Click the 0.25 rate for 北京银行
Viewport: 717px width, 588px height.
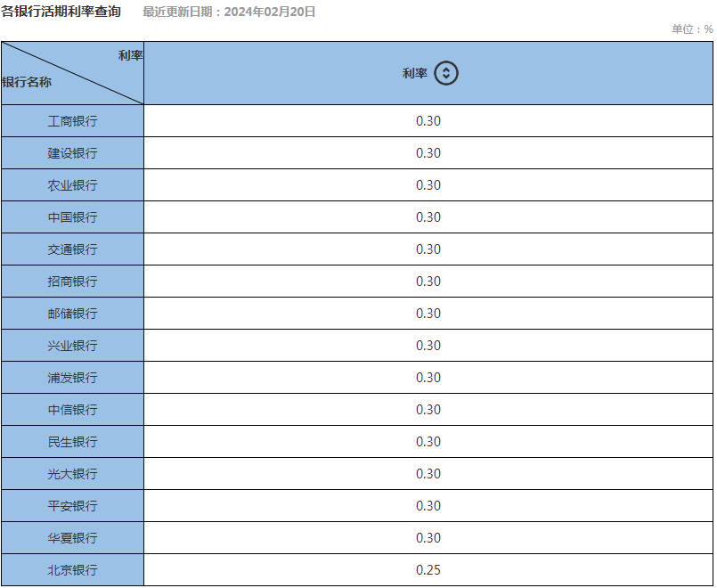coord(428,570)
